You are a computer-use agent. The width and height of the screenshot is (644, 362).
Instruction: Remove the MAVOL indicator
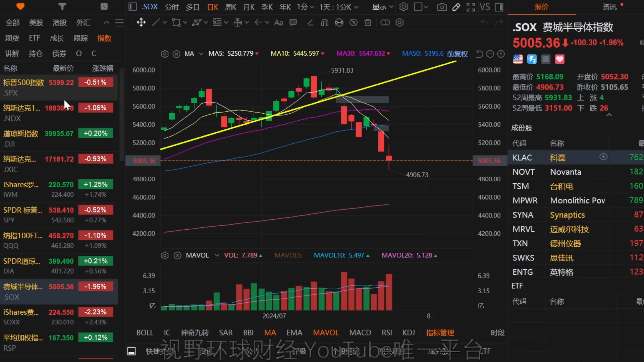(x=177, y=255)
